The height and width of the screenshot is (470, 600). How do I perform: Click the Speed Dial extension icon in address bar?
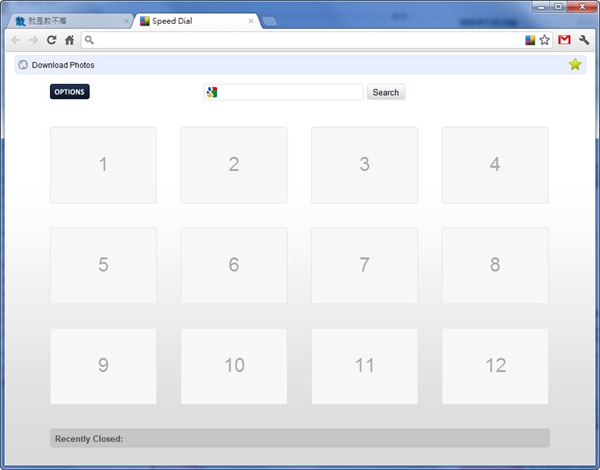pyautogui.click(x=530, y=40)
